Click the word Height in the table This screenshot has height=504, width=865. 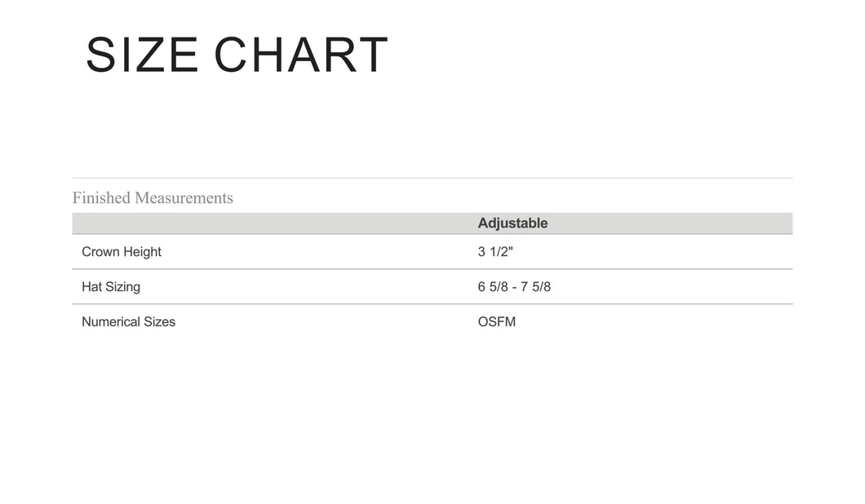click(142, 252)
